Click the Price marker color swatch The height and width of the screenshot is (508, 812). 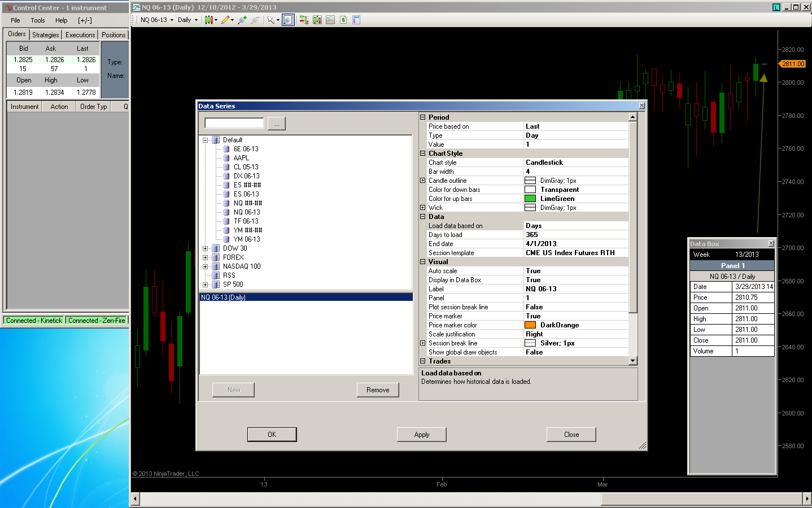click(x=530, y=325)
